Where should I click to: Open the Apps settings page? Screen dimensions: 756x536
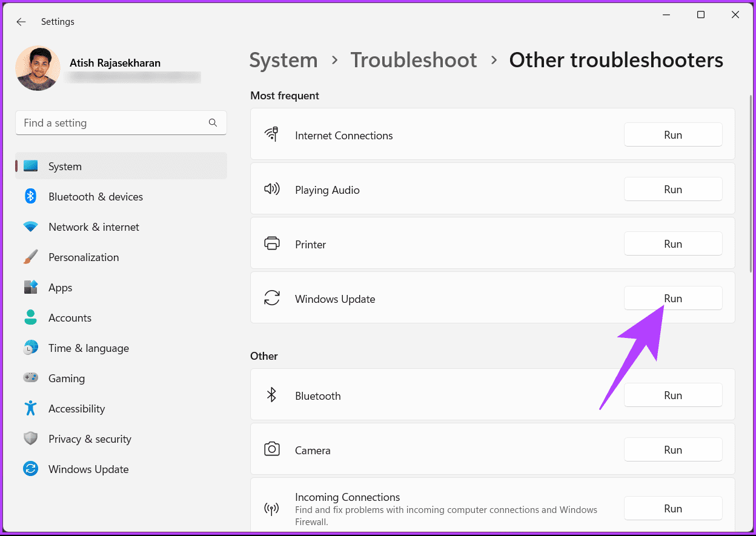60,288
